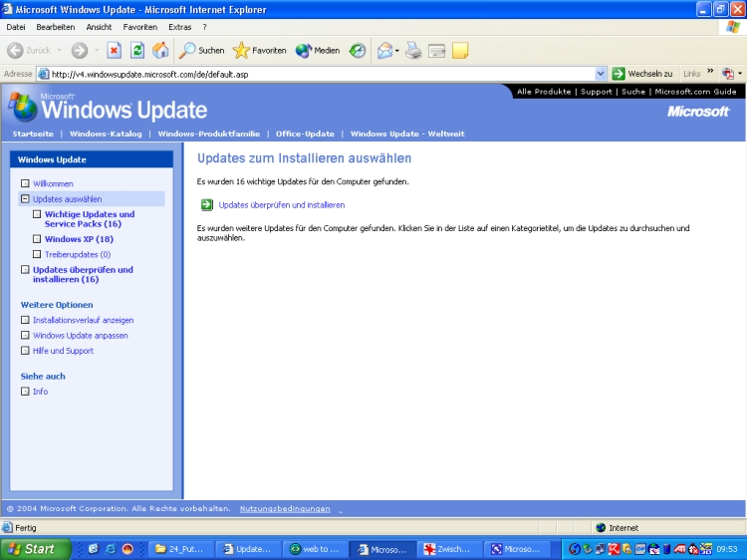This screenshot has height=560, width=747.
Task: Click the Windows Start button
Action: pyautogui.click(x=36, y=549)
